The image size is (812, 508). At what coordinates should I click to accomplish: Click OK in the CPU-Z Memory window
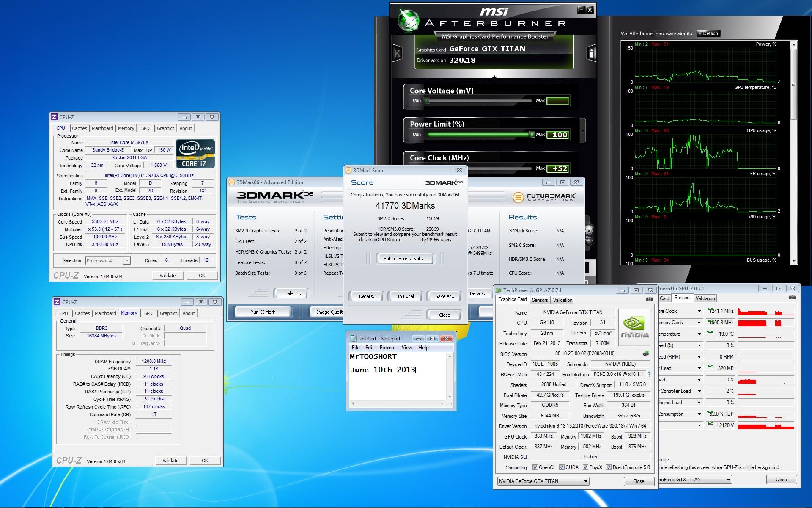click(x=205, y=461)
